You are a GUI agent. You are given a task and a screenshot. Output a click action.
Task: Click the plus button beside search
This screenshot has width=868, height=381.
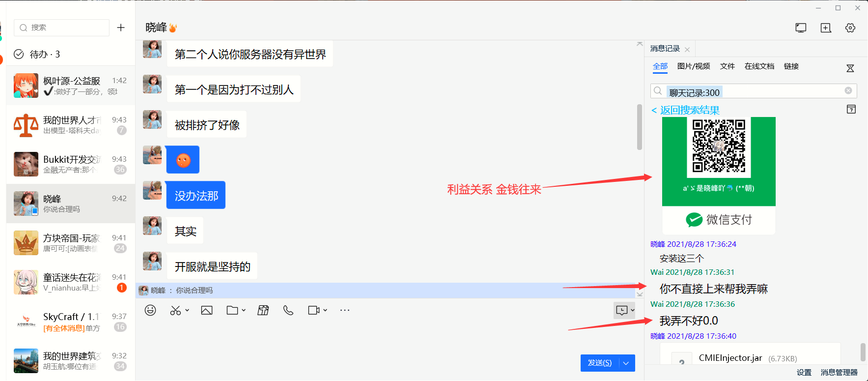point(121,28)
